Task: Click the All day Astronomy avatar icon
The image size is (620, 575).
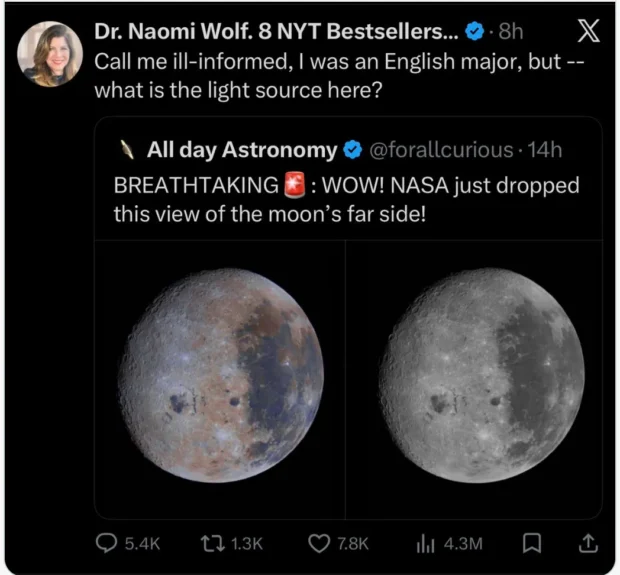Action: pos(127,150)
